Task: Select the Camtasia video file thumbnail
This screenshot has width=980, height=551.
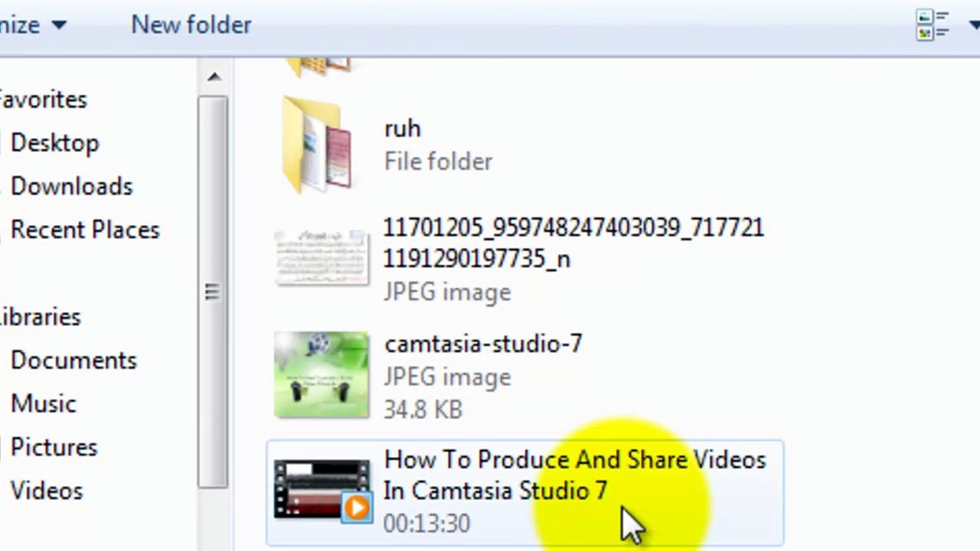Action: pyautogui.click(x=323, y=491)
